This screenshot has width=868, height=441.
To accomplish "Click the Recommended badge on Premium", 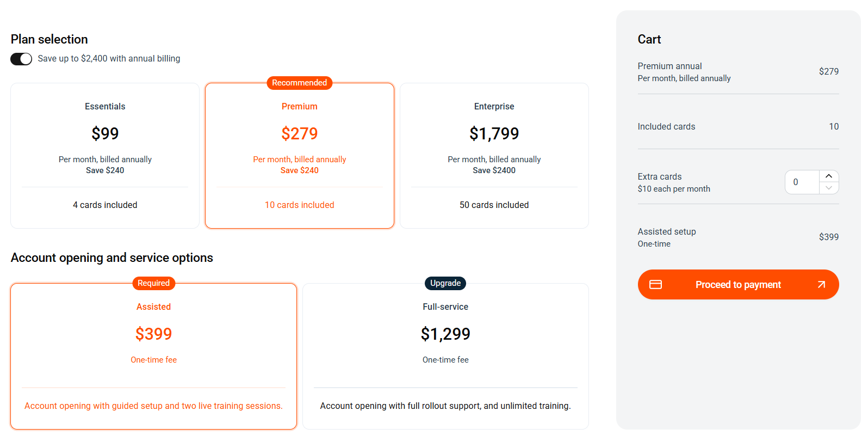I will (300, 83).
